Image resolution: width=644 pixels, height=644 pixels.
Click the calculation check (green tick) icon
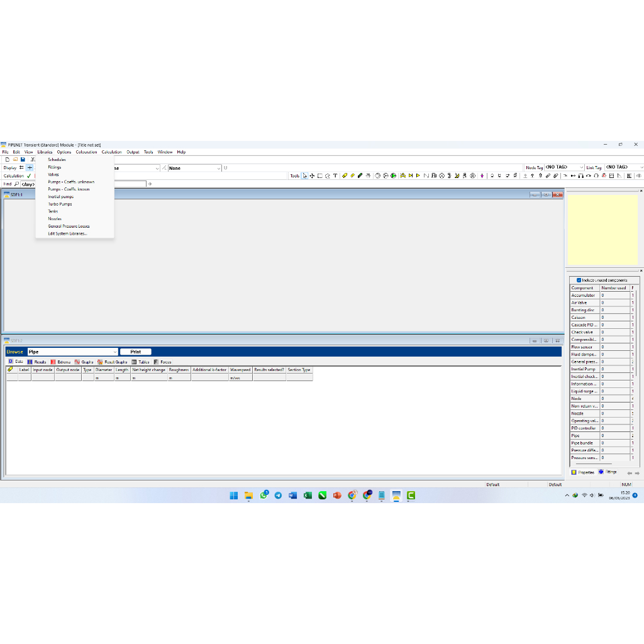pyautogui.click(x=29, y=176)
